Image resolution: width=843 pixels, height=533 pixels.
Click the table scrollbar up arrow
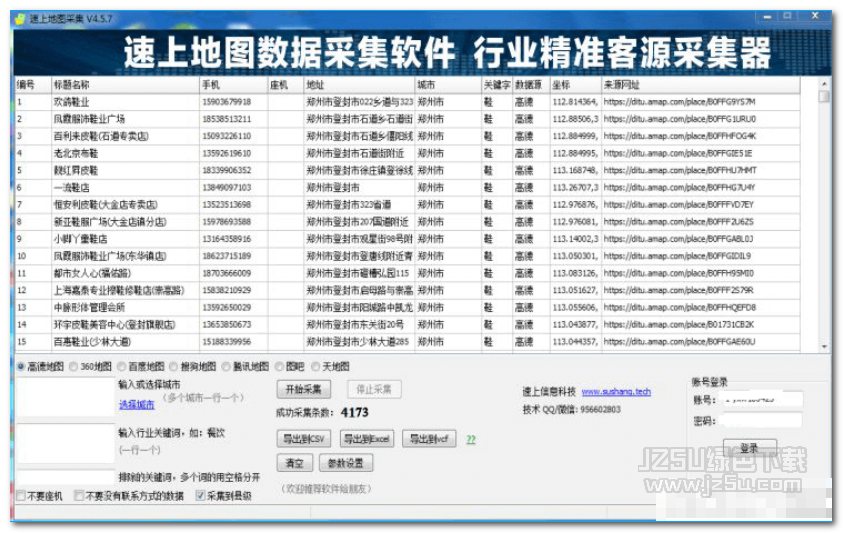(824, 84)
